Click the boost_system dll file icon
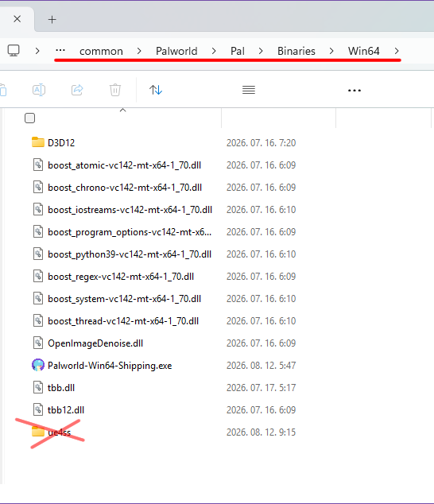 click(x=38, y=298)
